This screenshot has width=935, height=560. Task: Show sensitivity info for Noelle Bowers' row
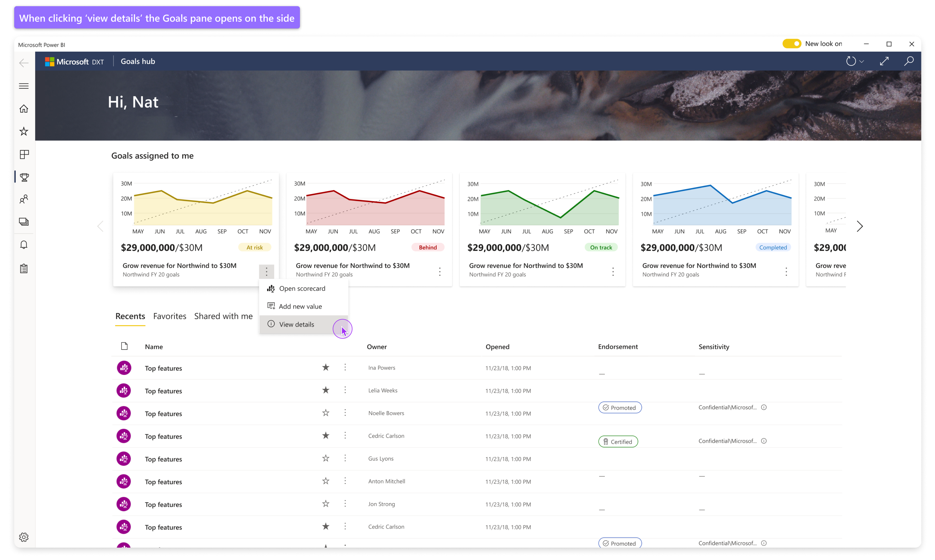(x=764, y=407)
